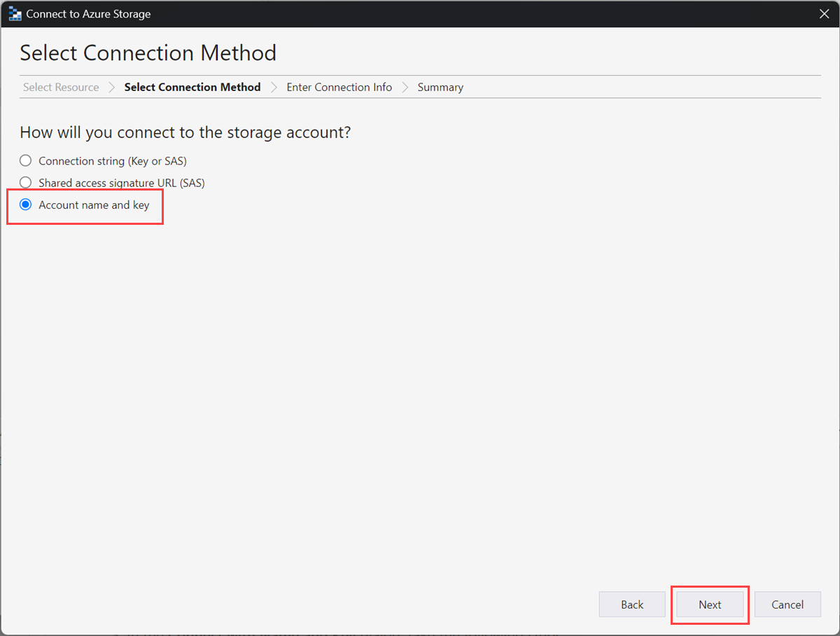Cancel the storage connection wizard

click(787, 604)
